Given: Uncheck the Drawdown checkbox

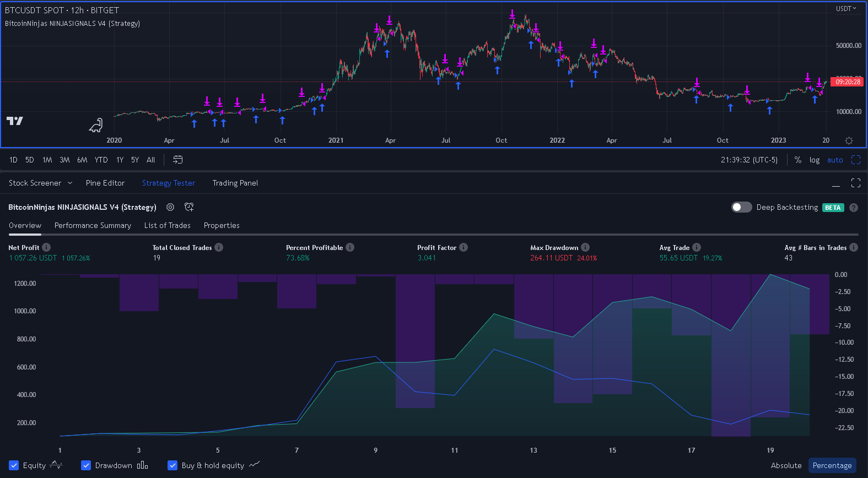Looking at the screenshot, I should pos(86,465).
